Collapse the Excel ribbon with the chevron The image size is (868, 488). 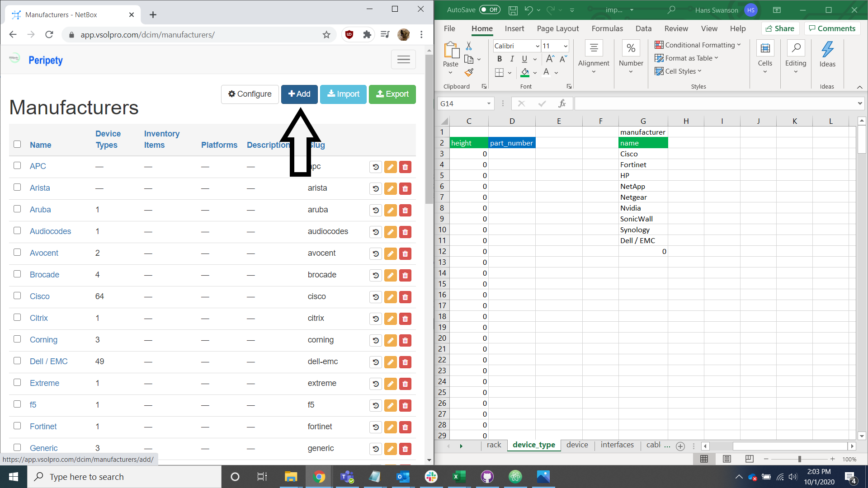tap(859, 87)
